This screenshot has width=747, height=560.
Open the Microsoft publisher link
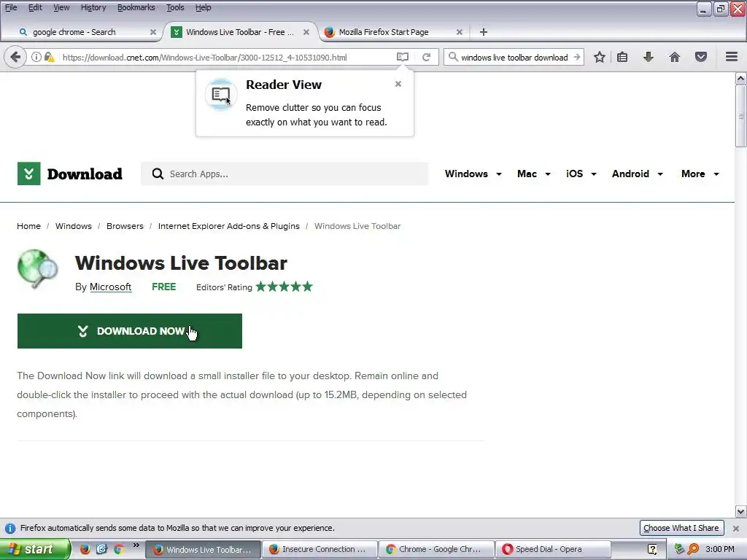111,287
